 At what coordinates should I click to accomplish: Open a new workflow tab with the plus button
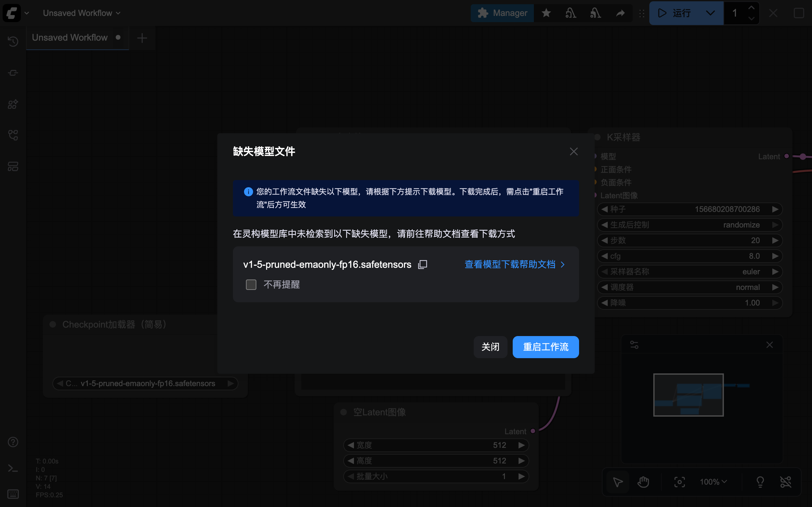142,38
